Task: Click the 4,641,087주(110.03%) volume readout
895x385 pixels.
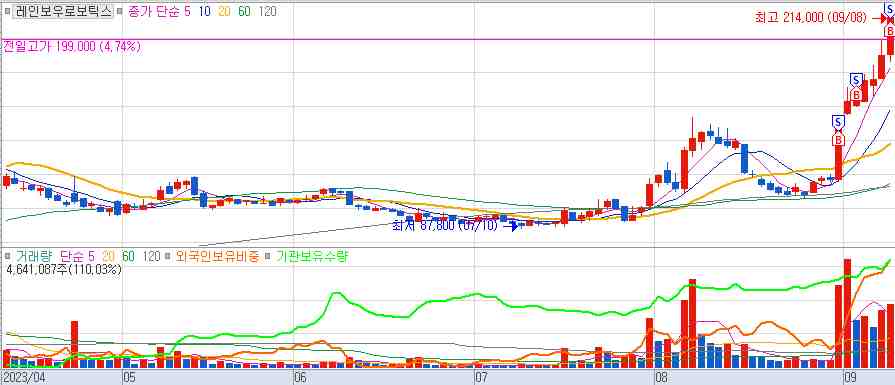Action: [x=63, y=270]
